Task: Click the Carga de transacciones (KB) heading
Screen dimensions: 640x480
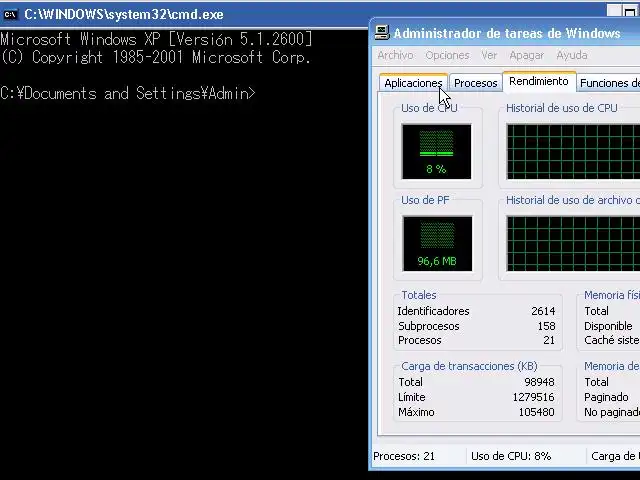Action: (469, 366)
